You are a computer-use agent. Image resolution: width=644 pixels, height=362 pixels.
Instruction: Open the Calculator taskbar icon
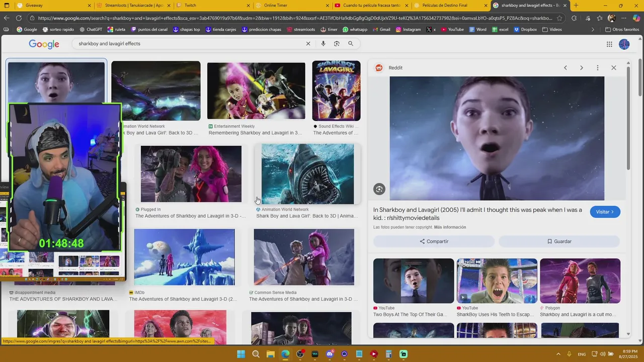click(389, 354)
